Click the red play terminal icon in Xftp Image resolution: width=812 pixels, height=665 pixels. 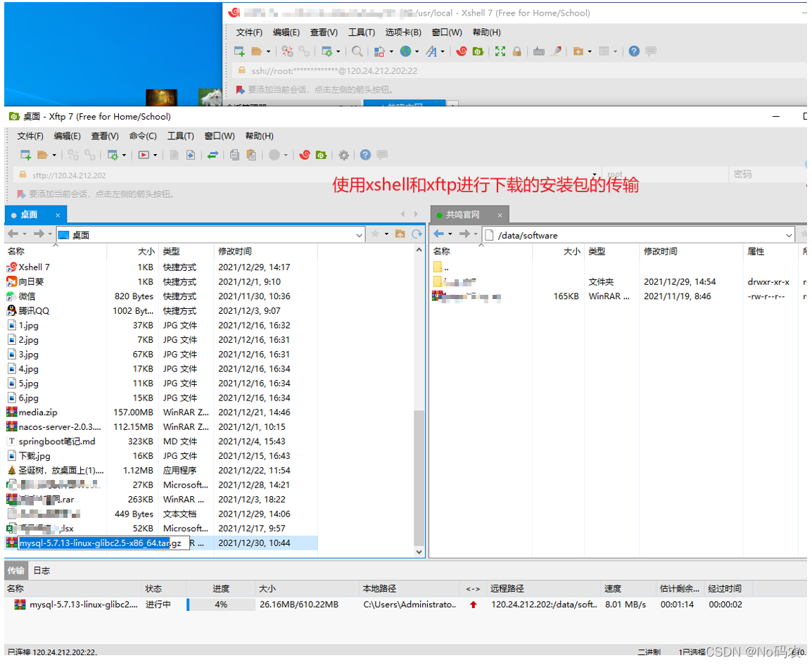(144, 155)
